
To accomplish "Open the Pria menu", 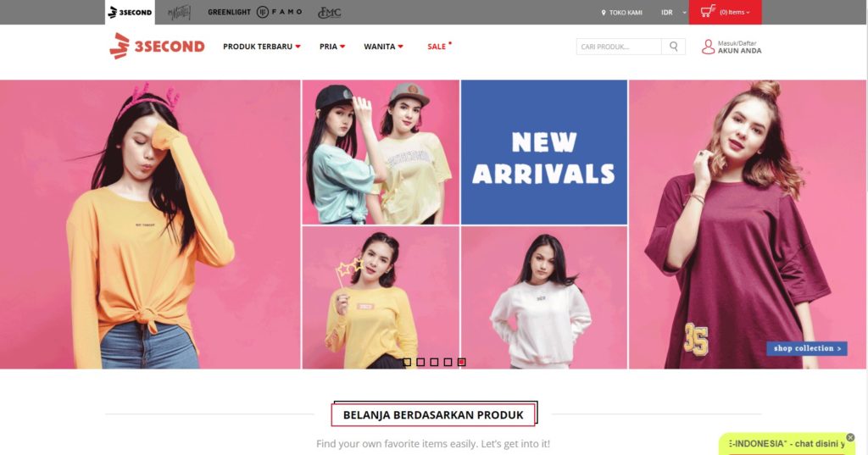I will (x=332, y=47).
